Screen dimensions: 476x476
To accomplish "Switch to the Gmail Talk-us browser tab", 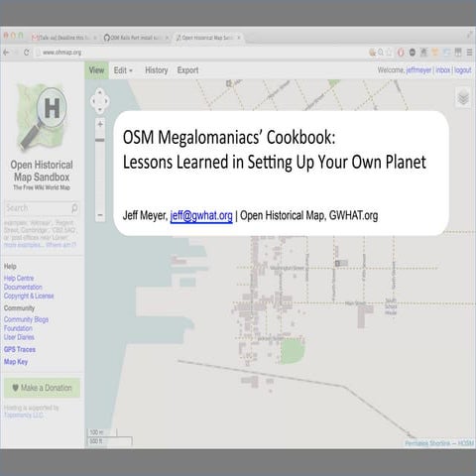I will click(x=63, y=38).
